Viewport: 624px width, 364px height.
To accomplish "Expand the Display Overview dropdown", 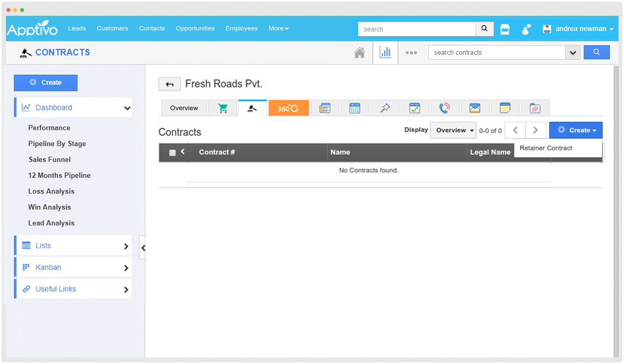I will click(x=453, y=130).
